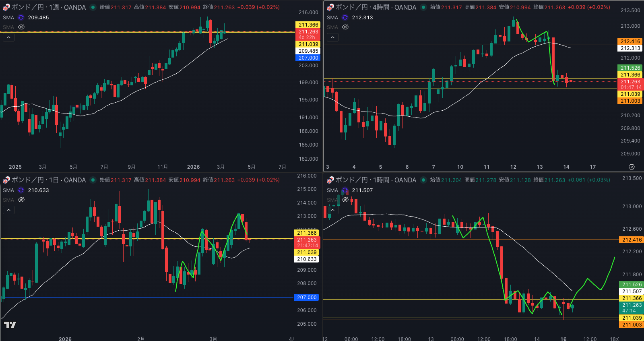Collapse indicator legend on weekly chart
This screenshot has width=644, height=341.
pyautogui.click(x=8, y=37)
